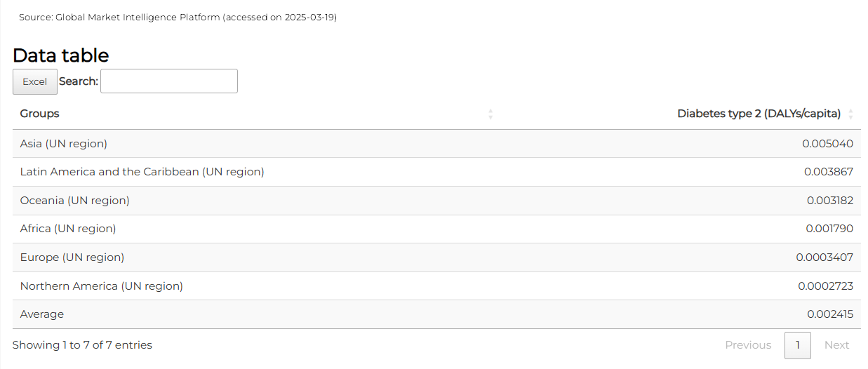
Task: Click the Data table heading
Action: pyautogui.click(x=61, y=55)
